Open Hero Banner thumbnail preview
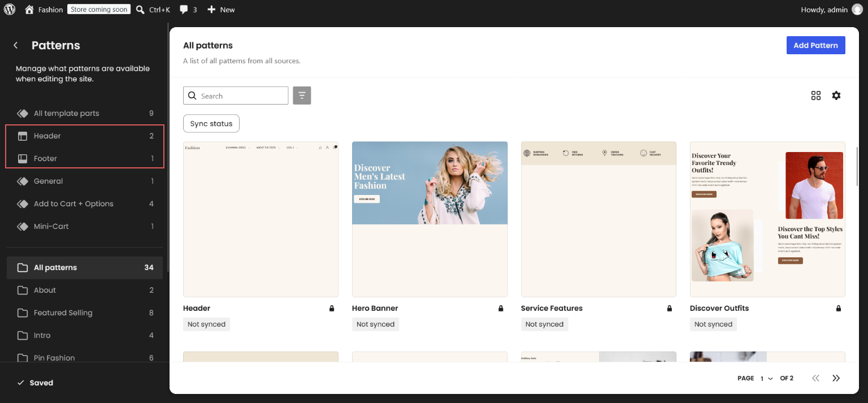Screen dimensions: 868x403 [x=429, y=219]
